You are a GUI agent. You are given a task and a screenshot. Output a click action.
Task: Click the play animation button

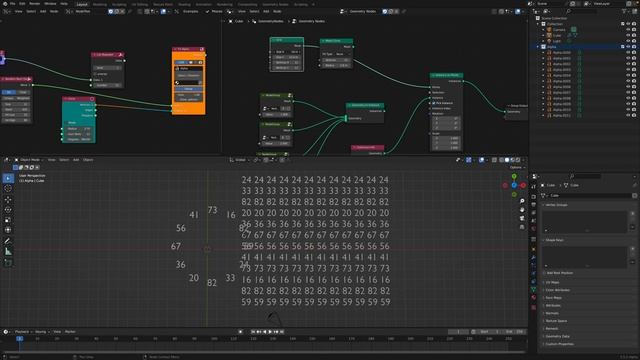(x=270, y=332)
